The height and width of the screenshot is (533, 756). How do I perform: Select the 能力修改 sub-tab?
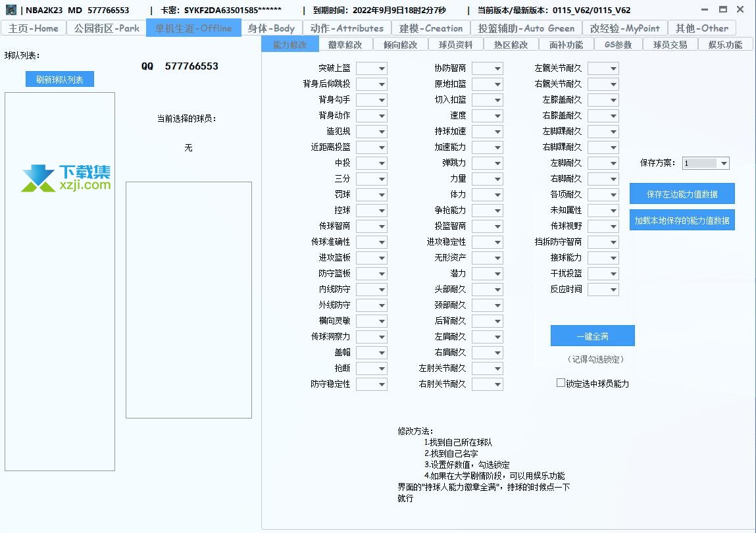[x=290, y=44]
